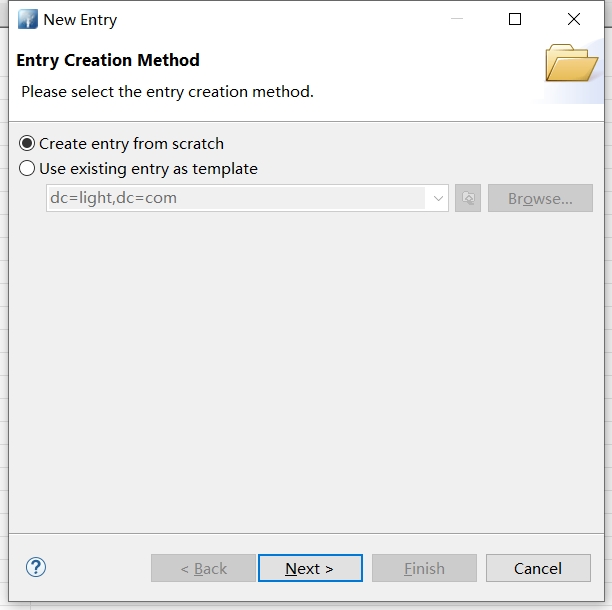
Task: Close the New Entry dialog
Action: [573, 20]
